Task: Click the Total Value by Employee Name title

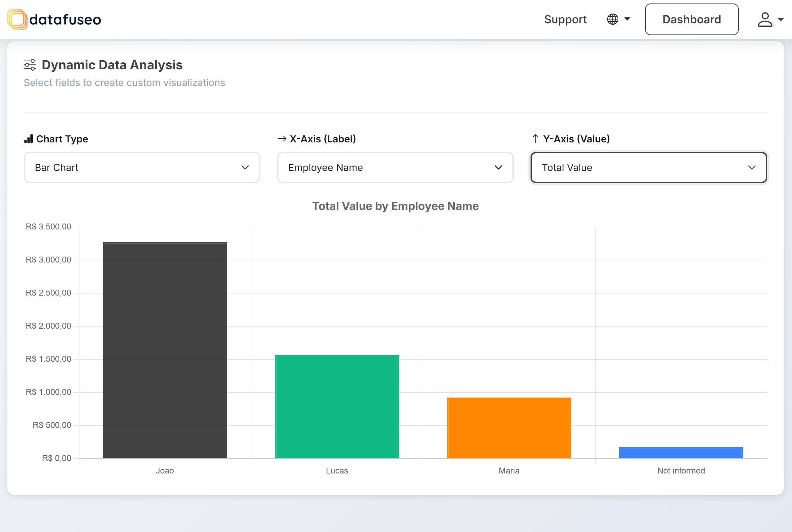Action: (395, 206)
